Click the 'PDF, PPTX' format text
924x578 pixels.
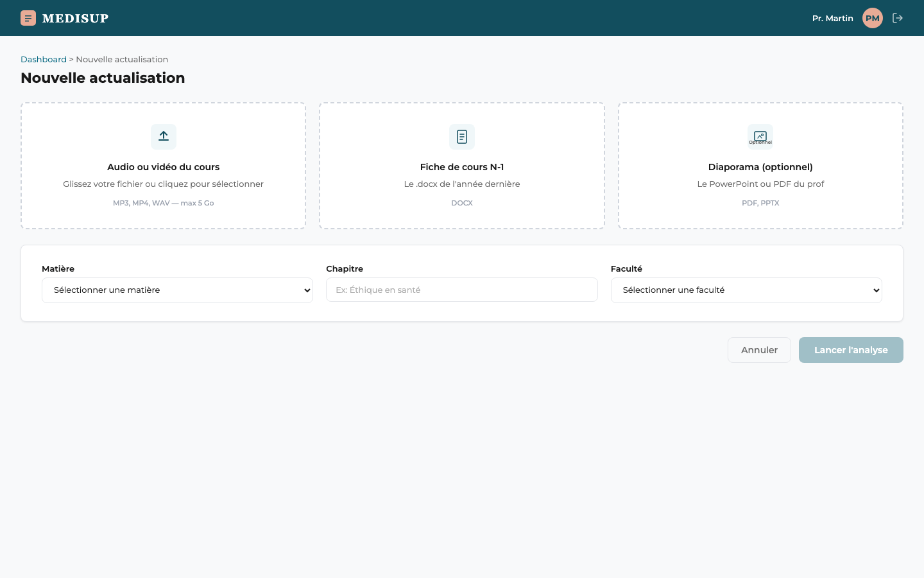pyautogui.click(x=760, y=203)
